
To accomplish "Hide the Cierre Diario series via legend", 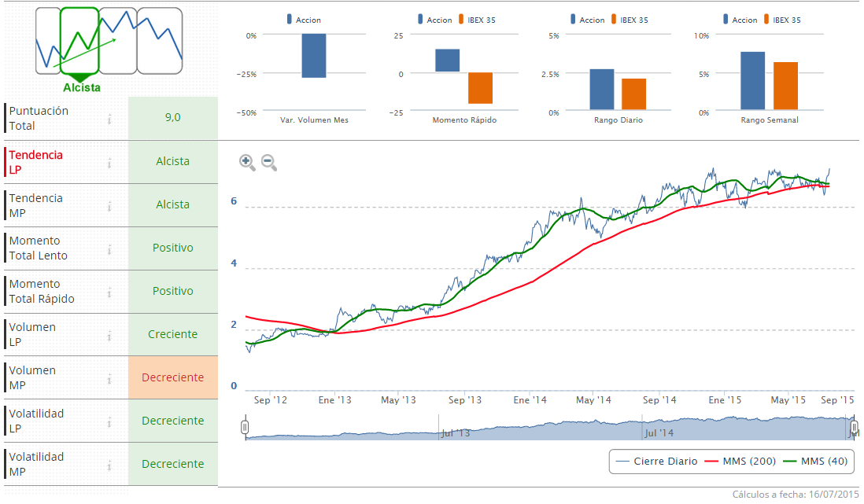I will click(x=657, y=462).
